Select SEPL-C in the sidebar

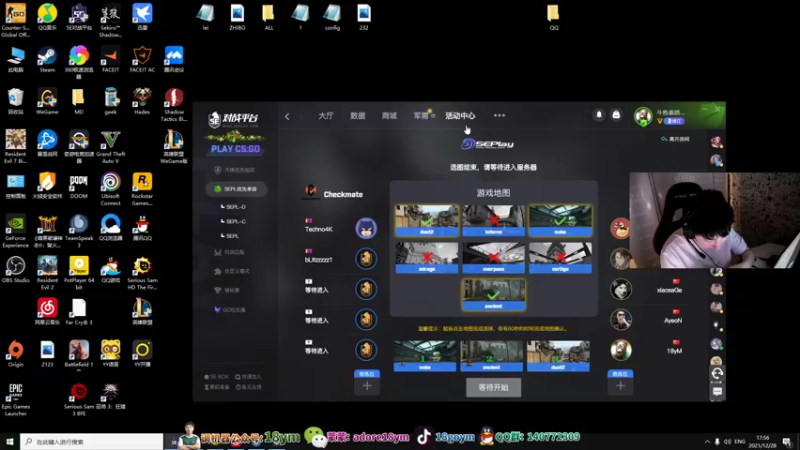[x=236, y=221]
